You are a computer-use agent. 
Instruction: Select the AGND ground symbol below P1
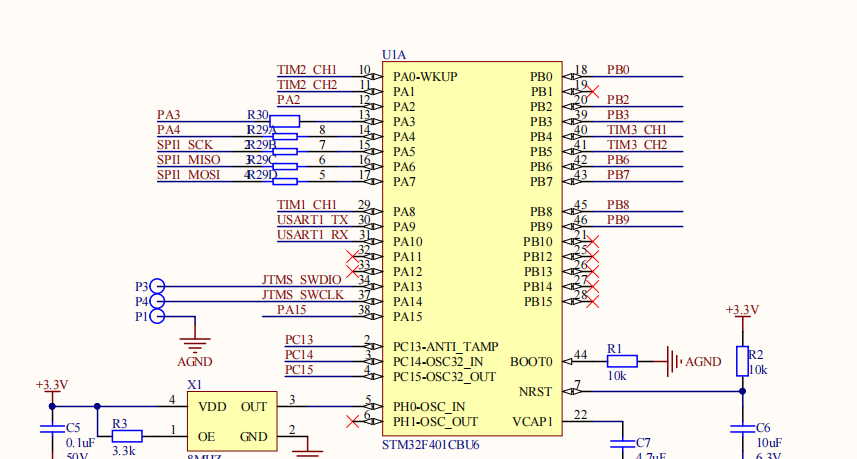[195, 344]
